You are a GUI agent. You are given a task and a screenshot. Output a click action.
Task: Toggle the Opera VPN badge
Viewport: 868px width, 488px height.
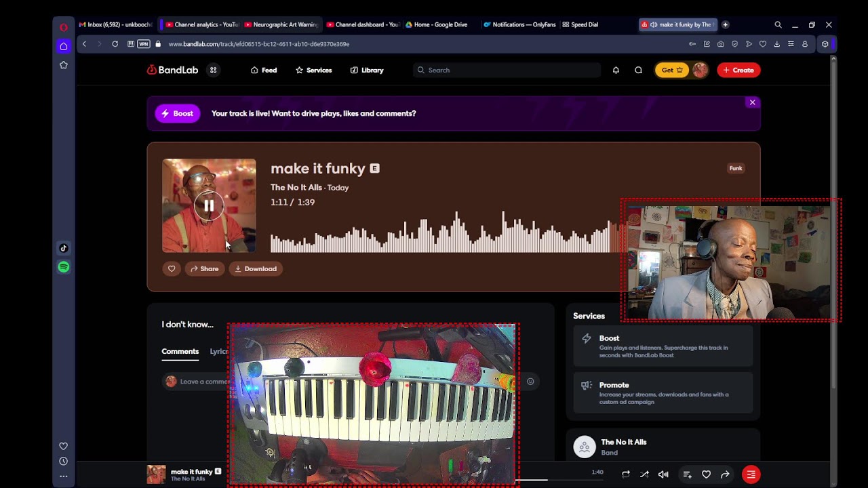[x=143, y=44]
